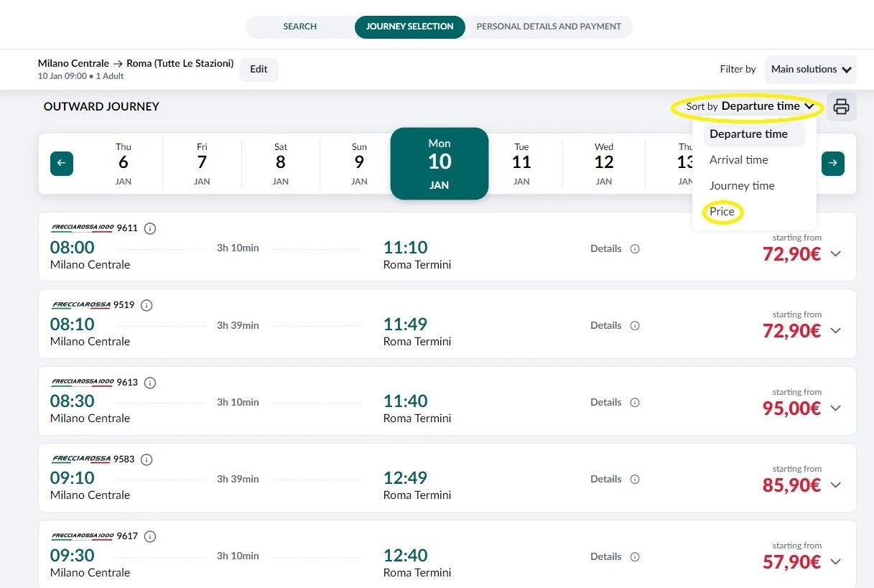View info for Frecciarossa train 9519
This screenshot has width=874, height=588.
[146, 305]
